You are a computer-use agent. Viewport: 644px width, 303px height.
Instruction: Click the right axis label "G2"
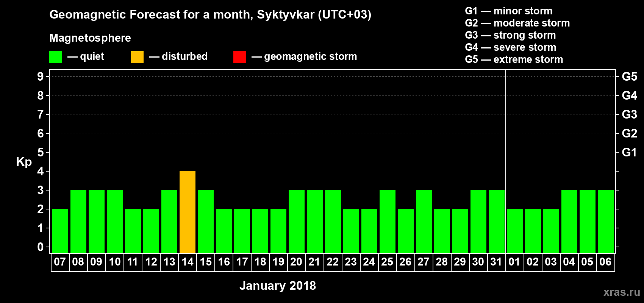coord(629,133)
